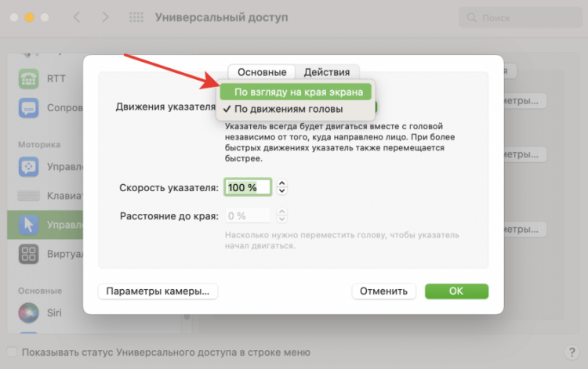Show all preferences grid icon
The height and width of the screenshot is (369, 588).
pos(136,17)
